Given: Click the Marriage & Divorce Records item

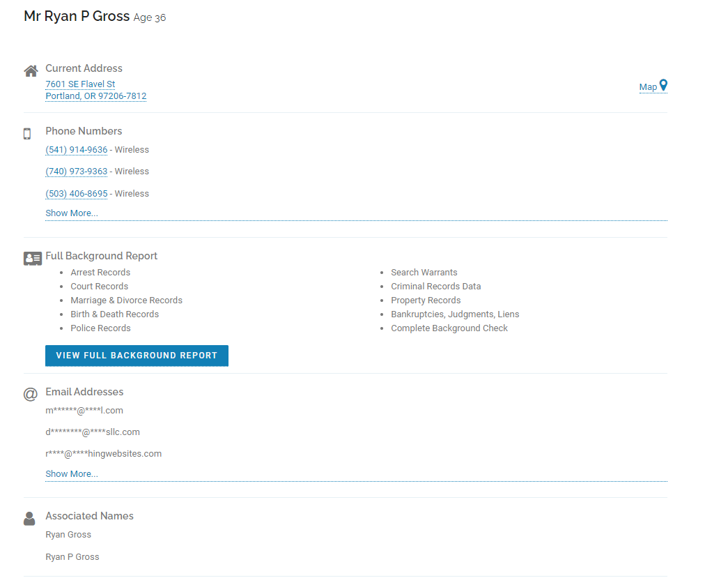Looking at the screenshot, I should tap(126, 300).
